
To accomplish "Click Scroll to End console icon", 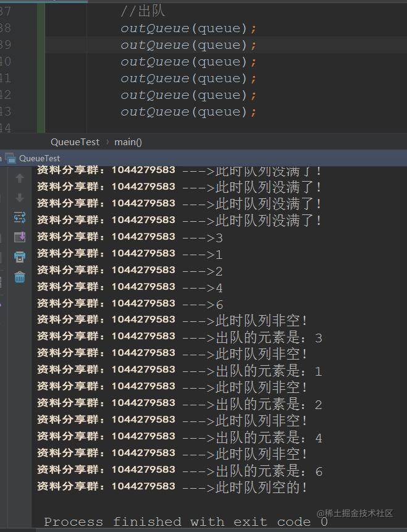I will point(20,237).
